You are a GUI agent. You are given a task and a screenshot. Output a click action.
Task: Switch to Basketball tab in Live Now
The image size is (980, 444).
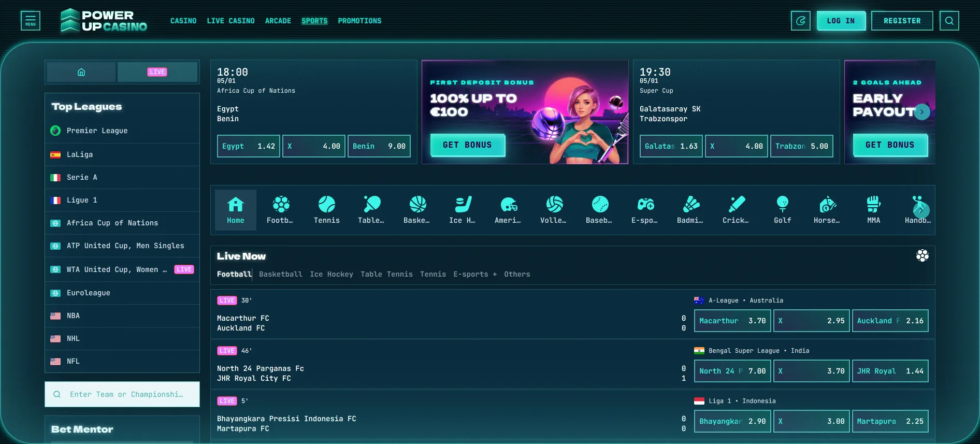[281, 274]
